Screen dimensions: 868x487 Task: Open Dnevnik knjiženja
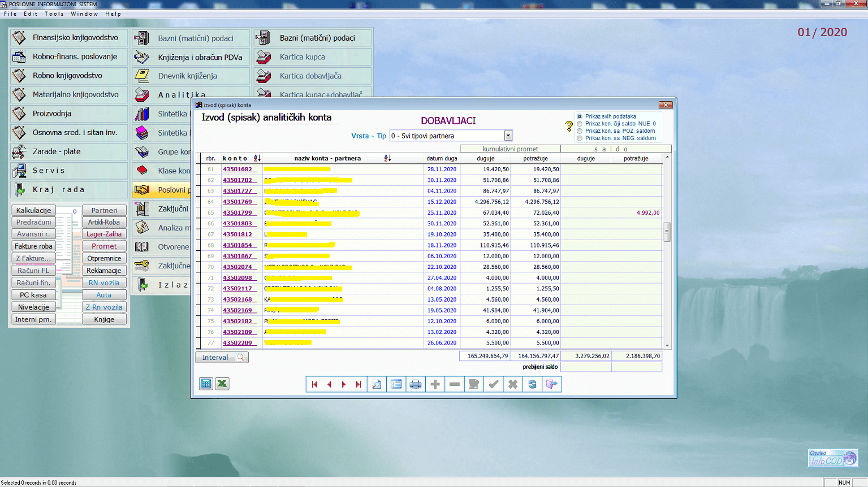click(x=191, y=76)
